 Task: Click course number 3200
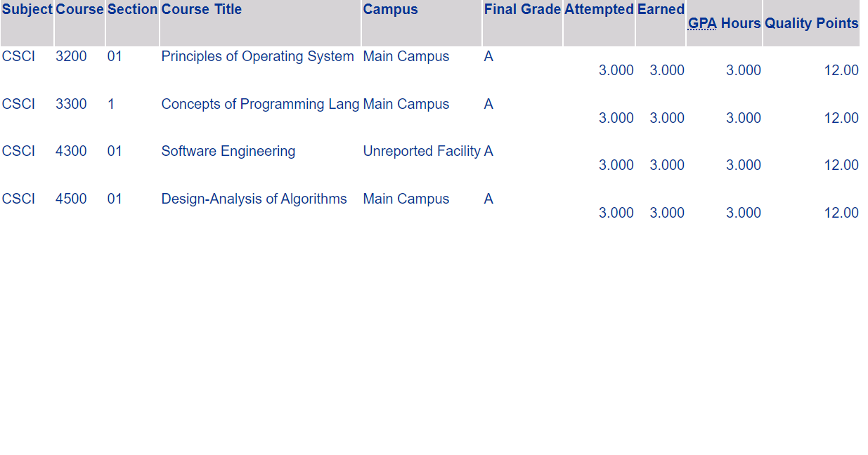[x=72, y=57]
